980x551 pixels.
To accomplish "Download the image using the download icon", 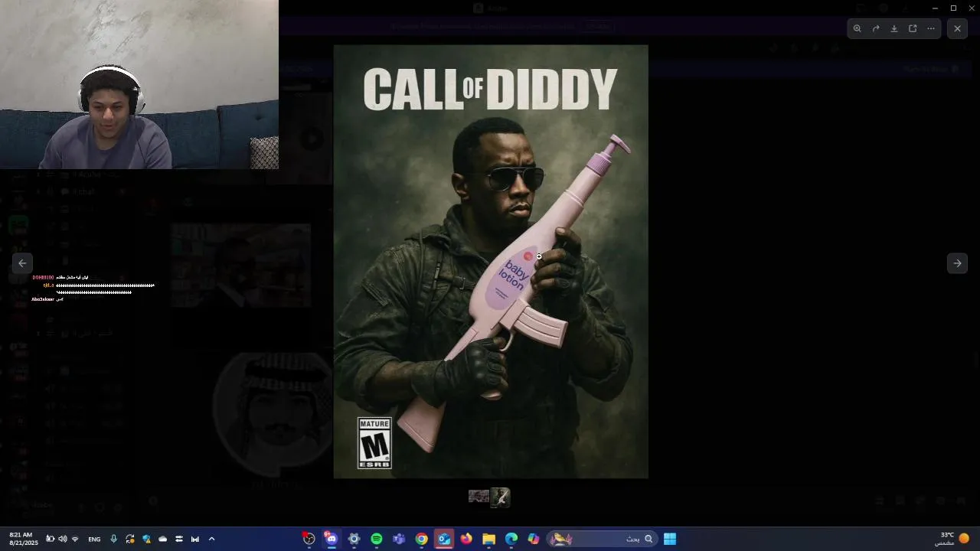I will click(x=894, y=28).
